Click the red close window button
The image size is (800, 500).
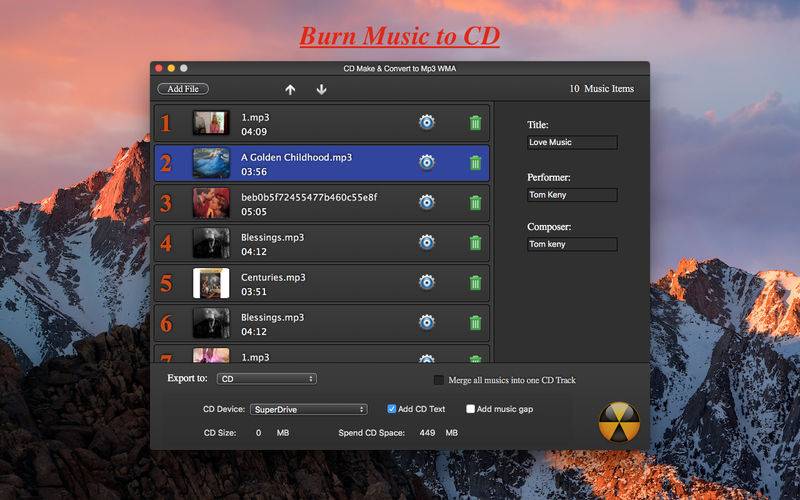pyautogui.click(x=159, y=68)
